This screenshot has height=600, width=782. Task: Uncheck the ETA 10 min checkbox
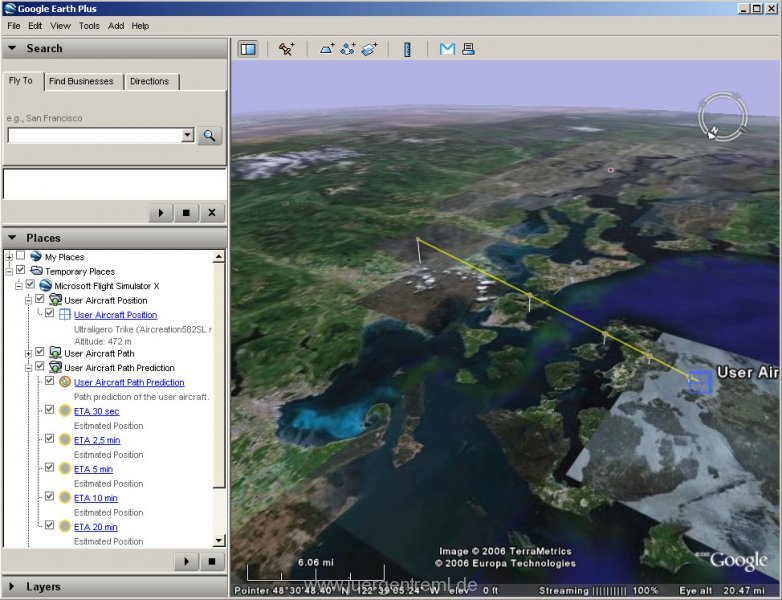coord(49,496)
